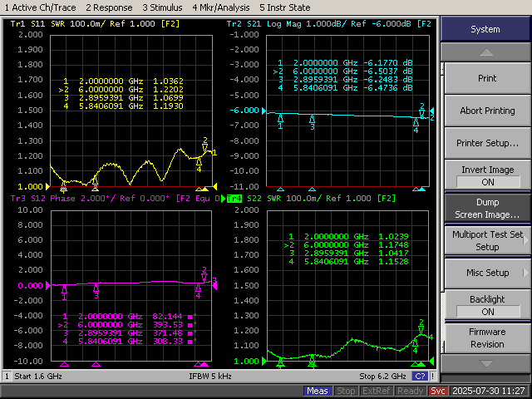Select active trace Tr4 S22 label

pos(234,199)
